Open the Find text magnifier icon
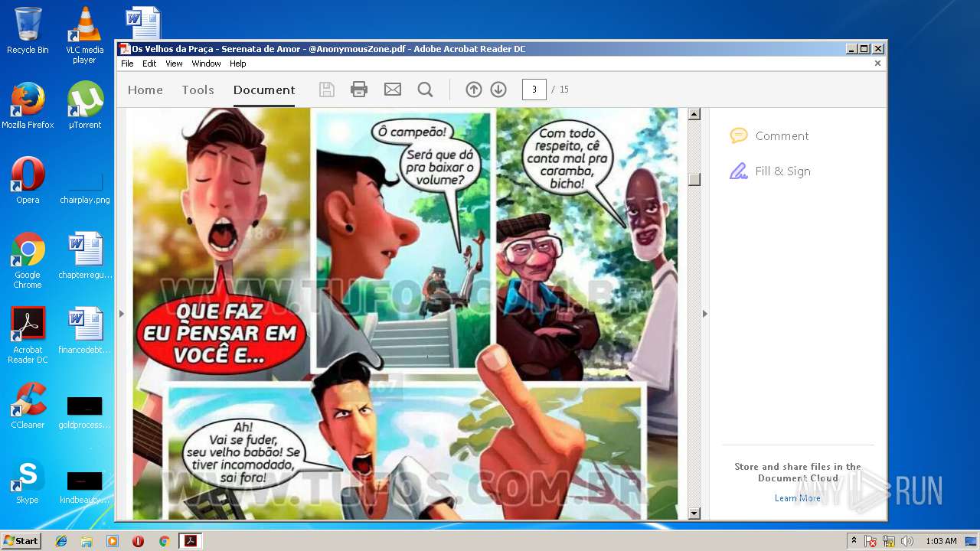Image resolution: width=980 pixels, height=551 pixels. 426,90
